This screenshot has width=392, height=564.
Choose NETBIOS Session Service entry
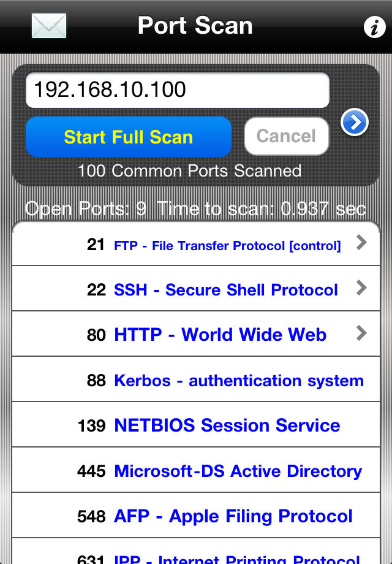point(196,424)
